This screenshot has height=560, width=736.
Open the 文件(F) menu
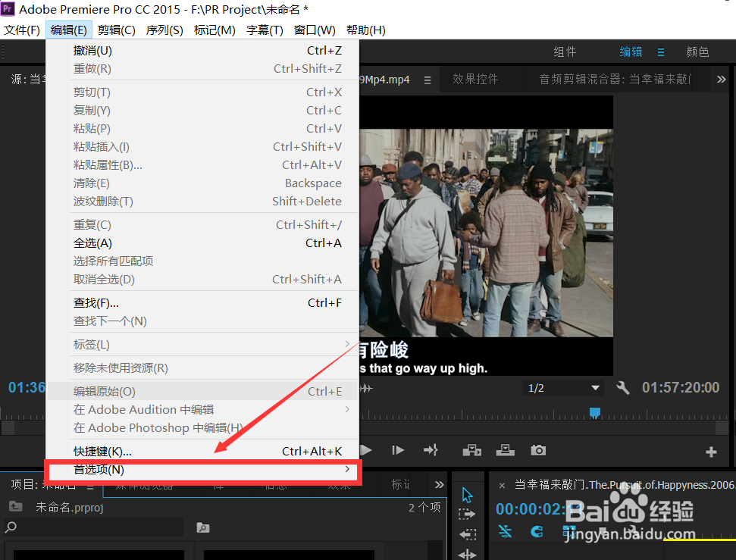tap(21, 30)
